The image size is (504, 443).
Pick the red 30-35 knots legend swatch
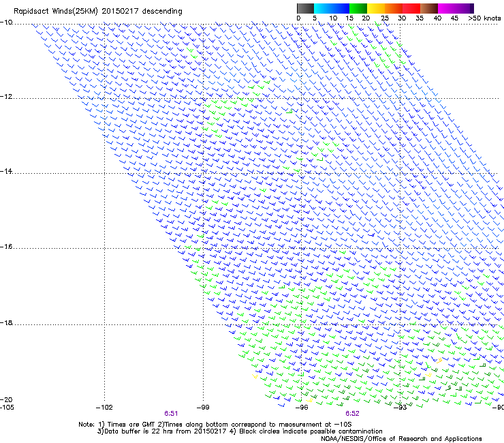(x=411, y=8)
